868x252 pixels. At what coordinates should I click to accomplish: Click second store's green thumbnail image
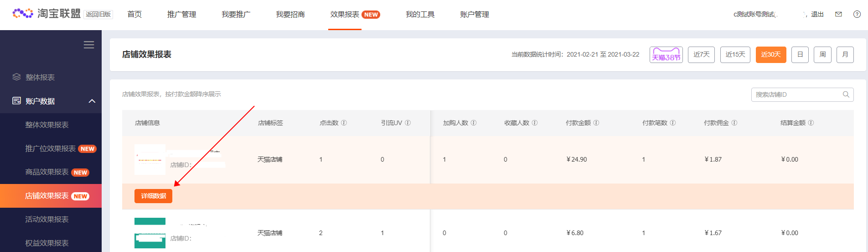[x=150, y=233]
